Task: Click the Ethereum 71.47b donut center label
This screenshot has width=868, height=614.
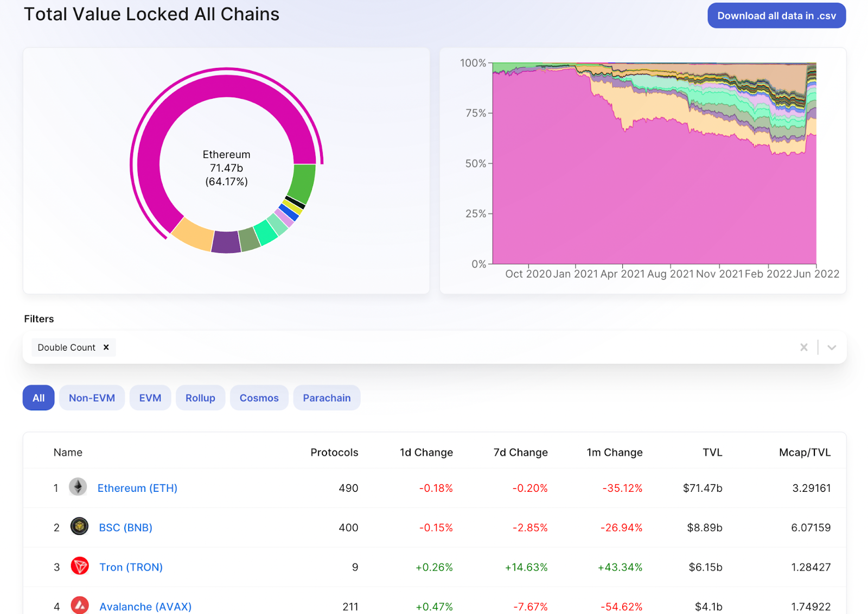Action: click(226, 168)
